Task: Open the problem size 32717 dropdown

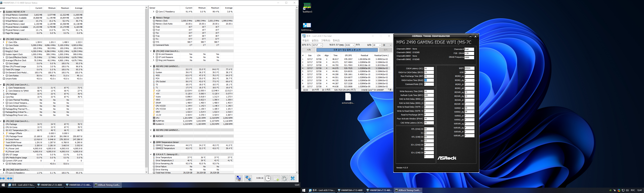Action: [321, 45]
